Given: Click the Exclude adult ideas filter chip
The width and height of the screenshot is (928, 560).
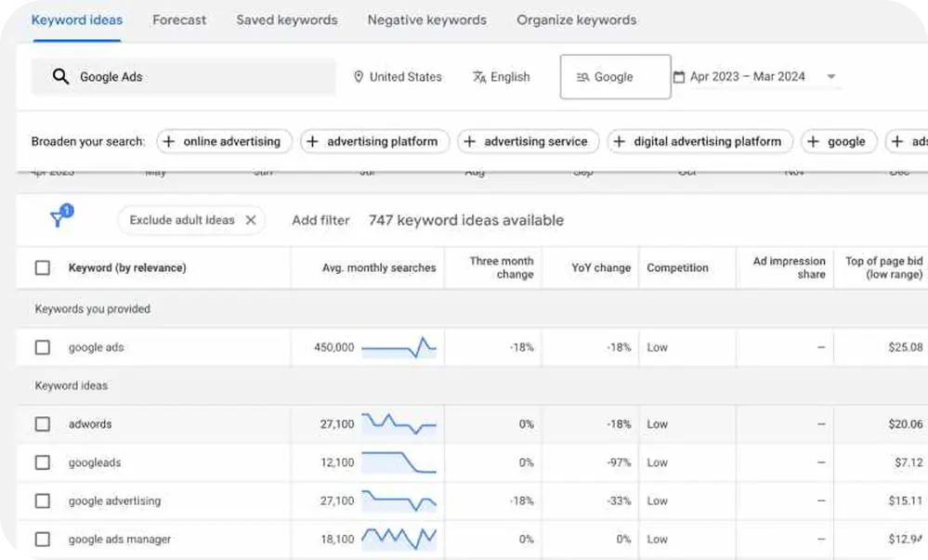Looking at the screenshot, I should click(x=191, y=220).
